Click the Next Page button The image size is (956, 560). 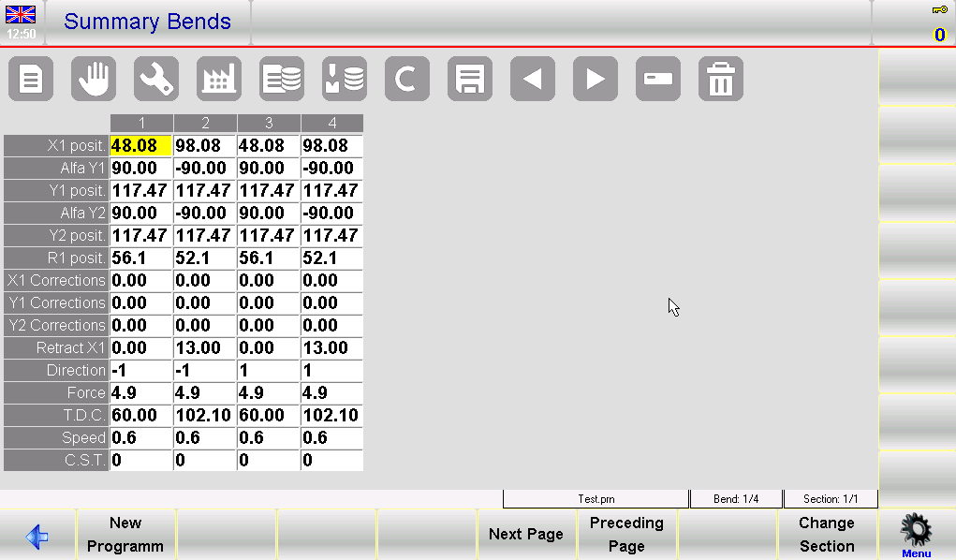[x=526, y=535]
